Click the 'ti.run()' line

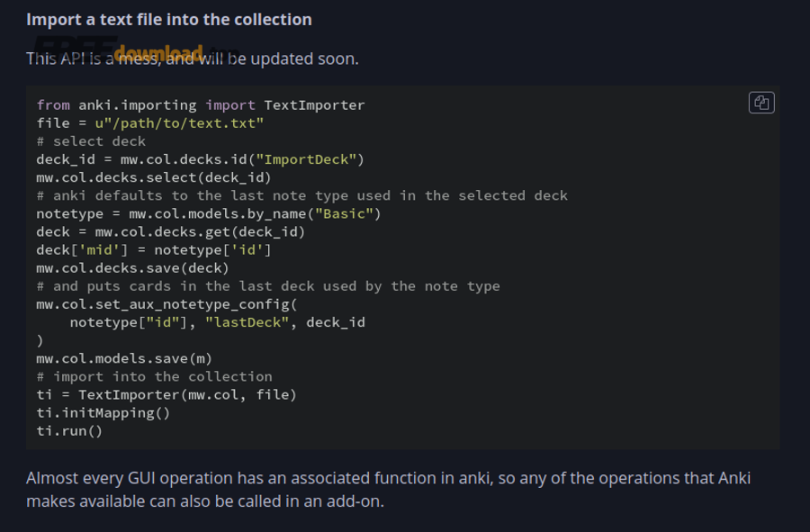click(x=69, y=430)
